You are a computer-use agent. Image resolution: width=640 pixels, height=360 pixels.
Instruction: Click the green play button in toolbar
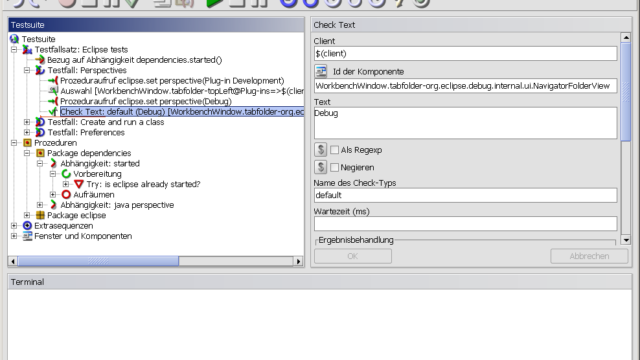coord(214,3)
